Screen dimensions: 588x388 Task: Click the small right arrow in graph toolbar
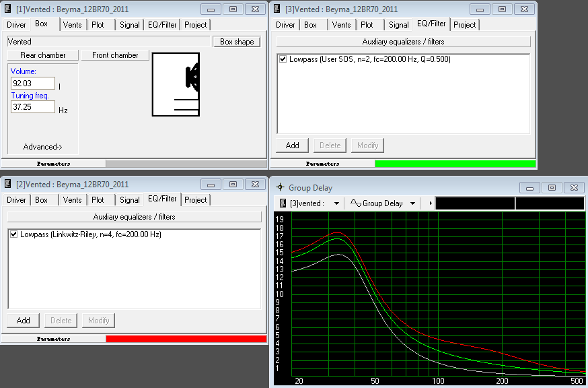(x=430, y=203)
